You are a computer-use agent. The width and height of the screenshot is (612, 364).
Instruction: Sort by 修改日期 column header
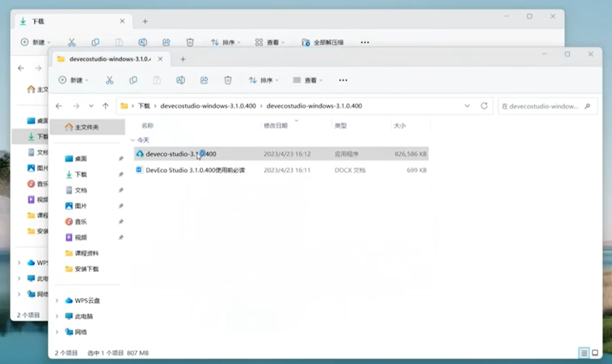click(x=275, y=126)
